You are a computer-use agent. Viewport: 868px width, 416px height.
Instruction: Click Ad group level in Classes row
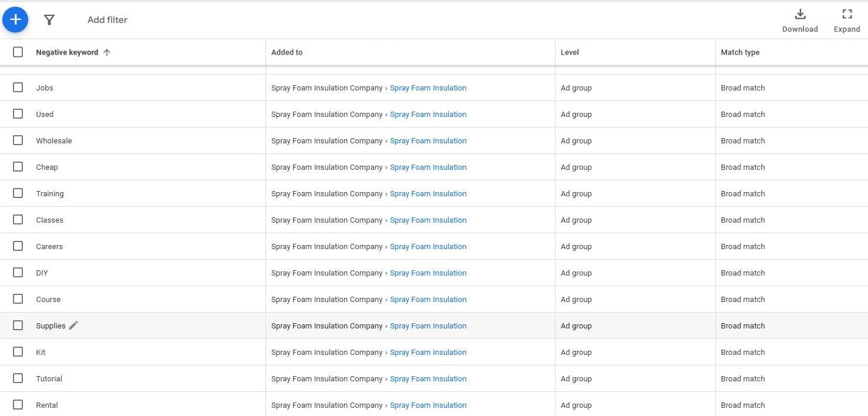tap(576, 220)
